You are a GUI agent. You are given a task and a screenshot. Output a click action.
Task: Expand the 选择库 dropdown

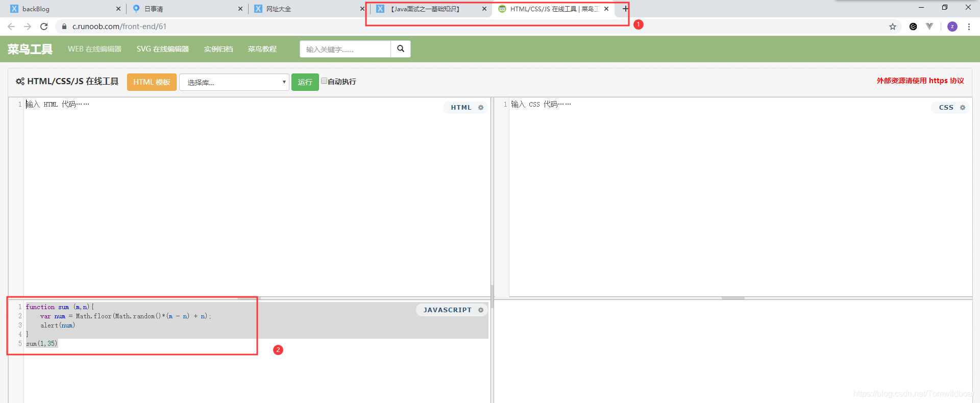point(234,82)
